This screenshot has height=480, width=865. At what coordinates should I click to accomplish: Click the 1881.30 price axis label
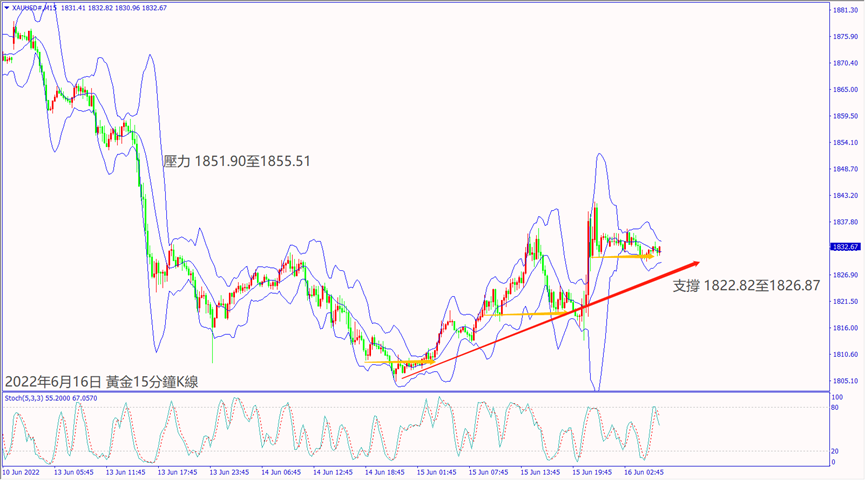pos(844,10)
